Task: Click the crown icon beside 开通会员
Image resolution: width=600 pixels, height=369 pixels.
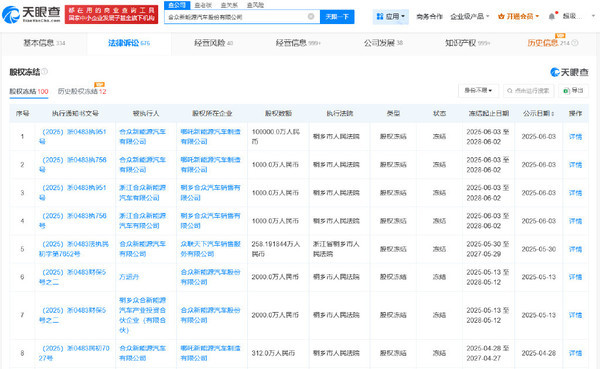Action: point(501,16)
